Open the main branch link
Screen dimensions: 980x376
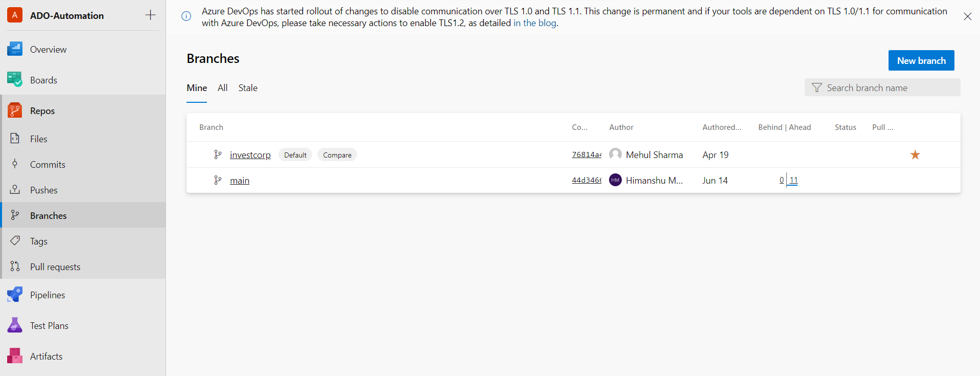240,181
